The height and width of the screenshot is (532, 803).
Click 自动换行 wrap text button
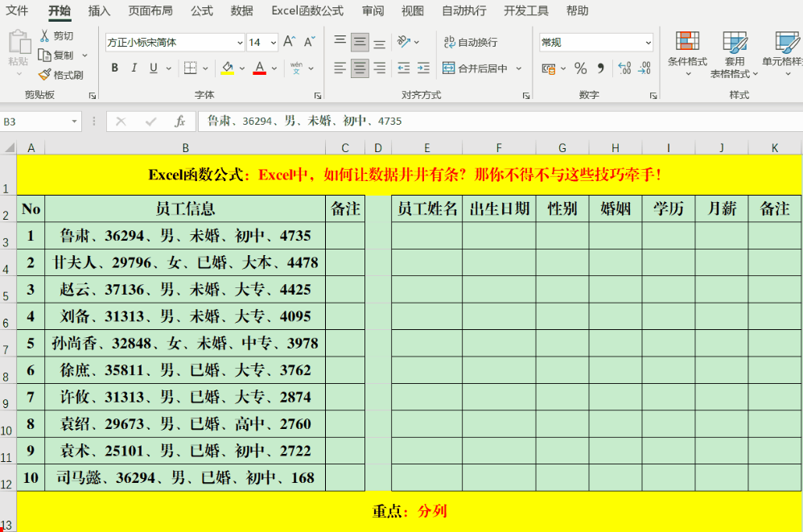pyautogui.click(x=471, y=42)
